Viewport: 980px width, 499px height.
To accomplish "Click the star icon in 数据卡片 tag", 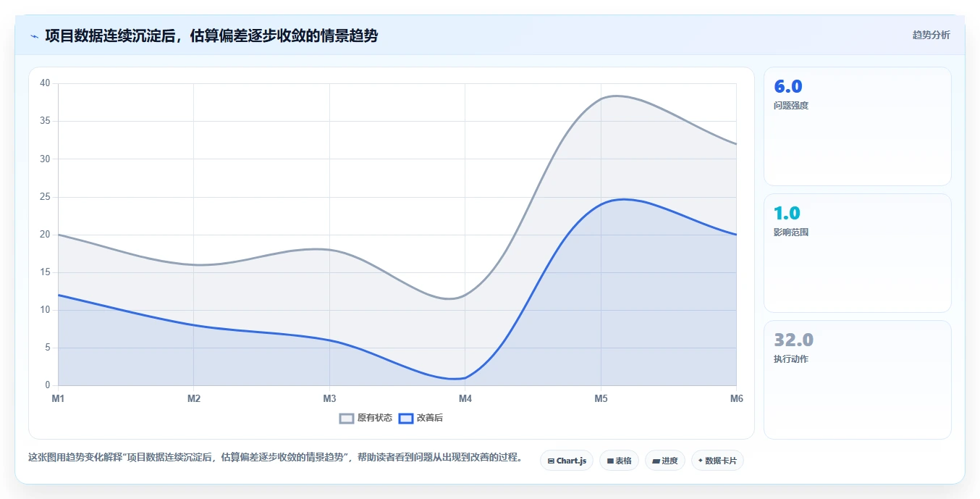I will [700, 461].
